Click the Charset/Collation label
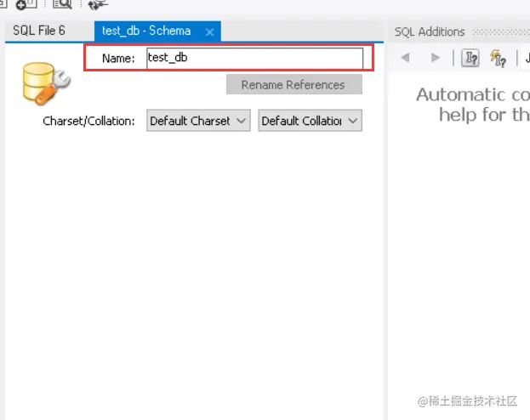 (88, 121)
